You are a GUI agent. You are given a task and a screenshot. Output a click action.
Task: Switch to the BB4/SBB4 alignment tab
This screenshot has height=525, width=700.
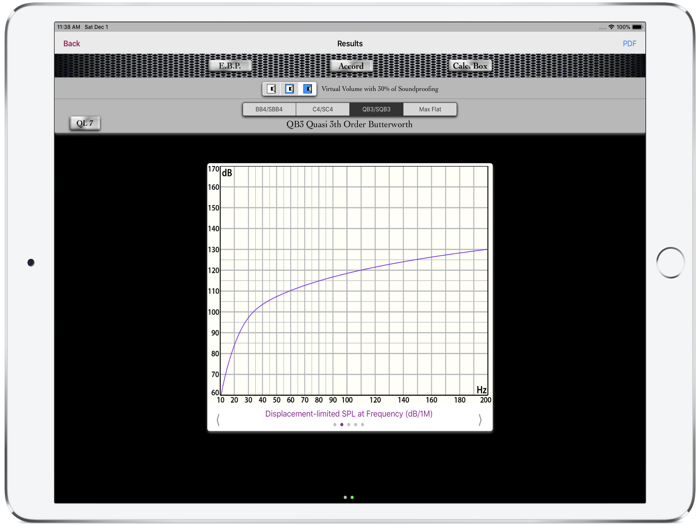[269, 110]
